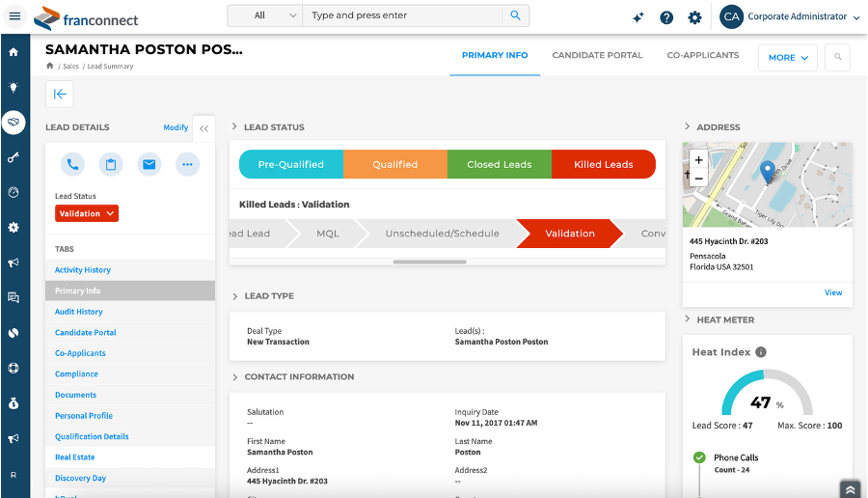
Task: Click the Heat Index info icon
Action: pyautogui.click(x=761, y=352)
